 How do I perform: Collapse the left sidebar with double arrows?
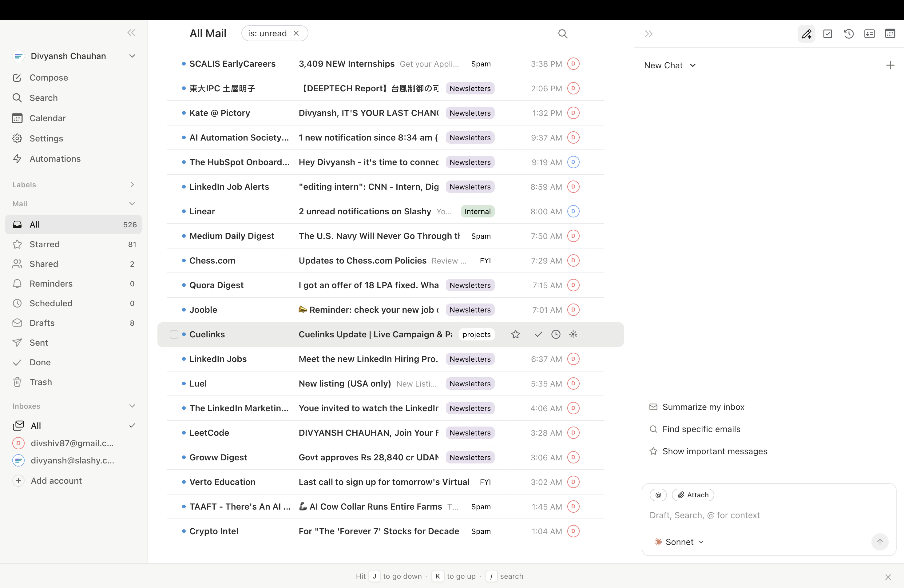(131, 33)
